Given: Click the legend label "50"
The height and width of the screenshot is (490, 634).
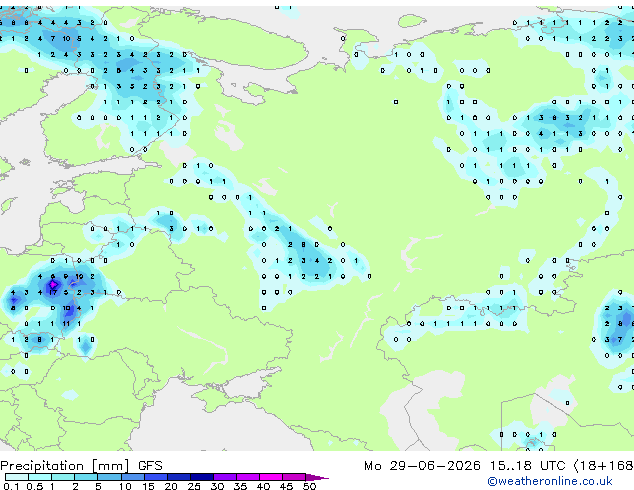Looking at the screenshot, I should (309, 486).
